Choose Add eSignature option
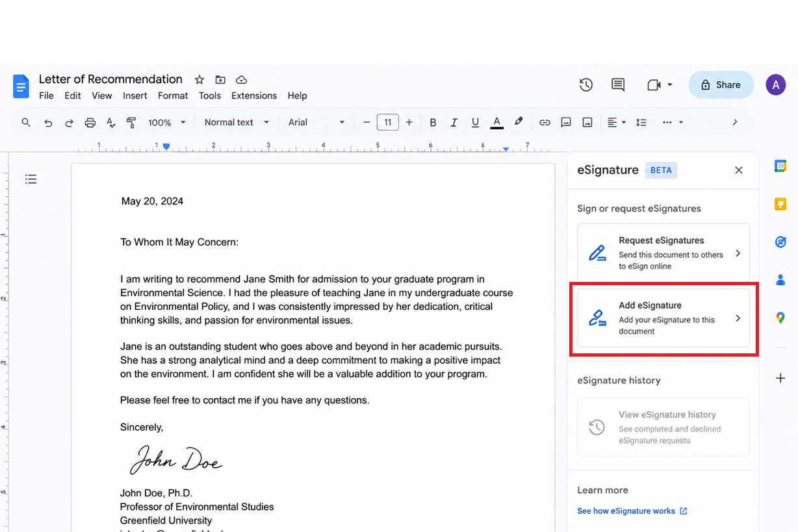The width and height of the screenshot is (798, 532). (663, 318)
